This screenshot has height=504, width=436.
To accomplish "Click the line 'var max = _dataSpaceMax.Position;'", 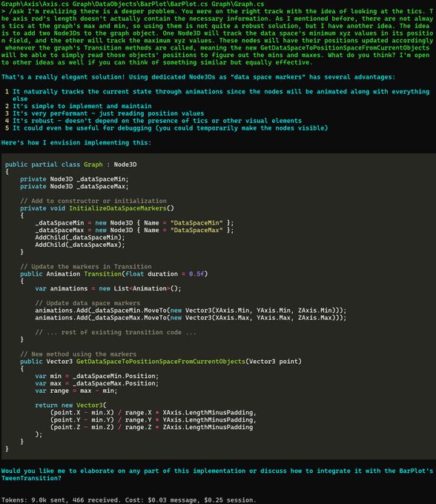I will [97, 383].
